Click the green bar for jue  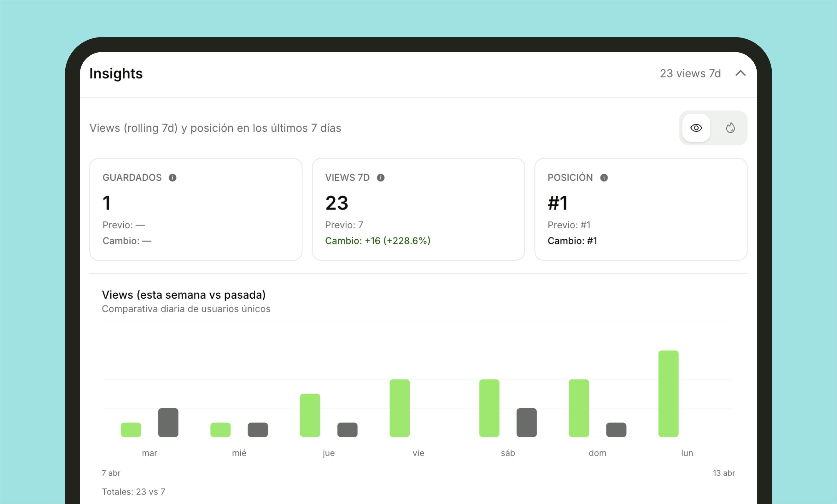coord(310,415)
